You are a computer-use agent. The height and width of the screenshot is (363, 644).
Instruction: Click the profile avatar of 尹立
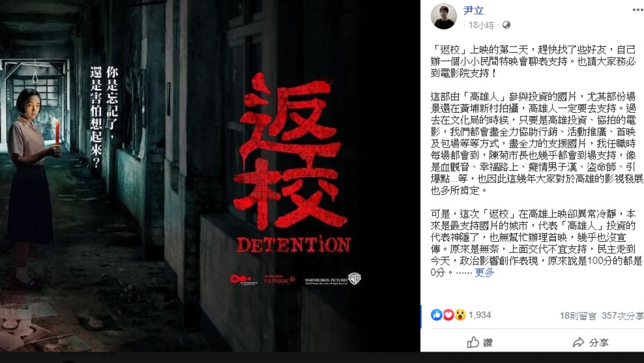[443, 16]
